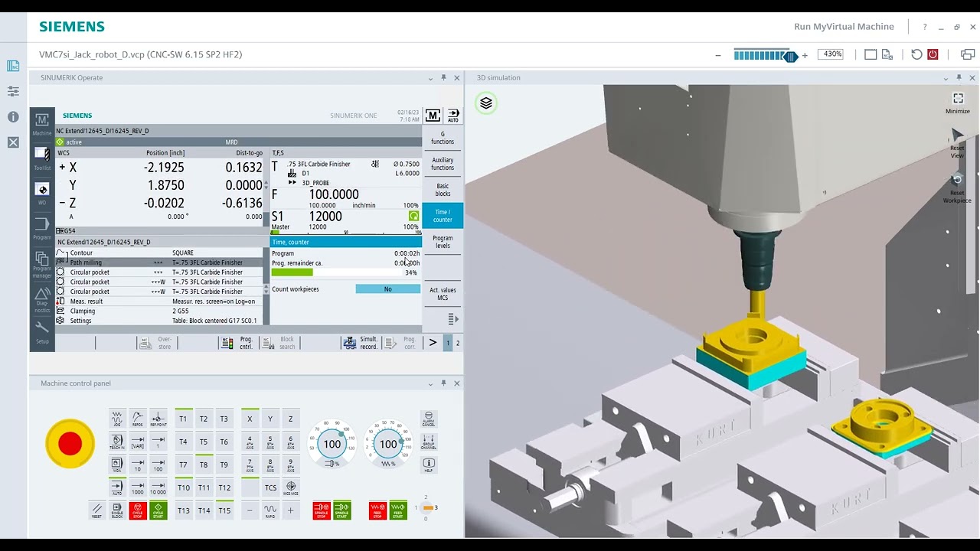Hit the RESET key on control panel
Viewport: 980px width, 551px height.
96,510
